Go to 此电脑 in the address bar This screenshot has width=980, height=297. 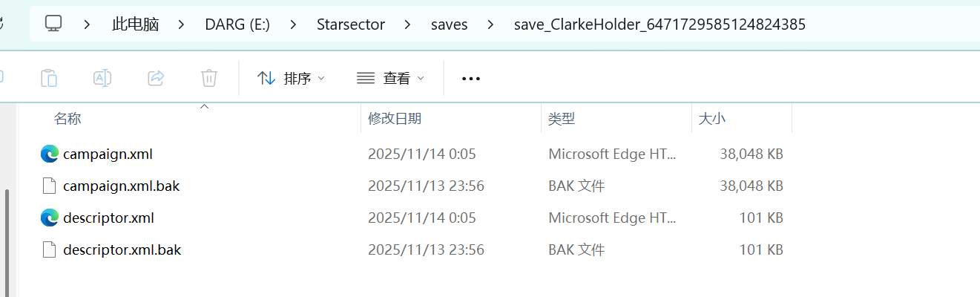coord(135,25)
